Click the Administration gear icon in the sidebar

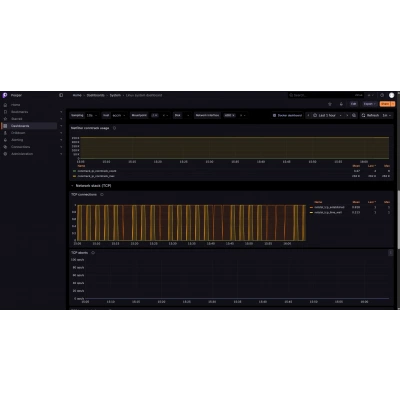[5, 154]
